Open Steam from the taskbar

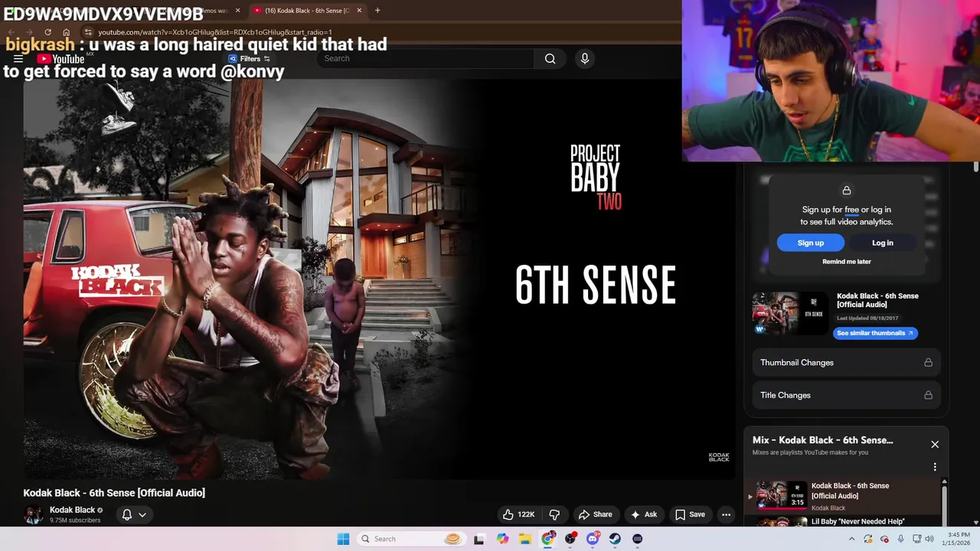click(x=615, y=539)
